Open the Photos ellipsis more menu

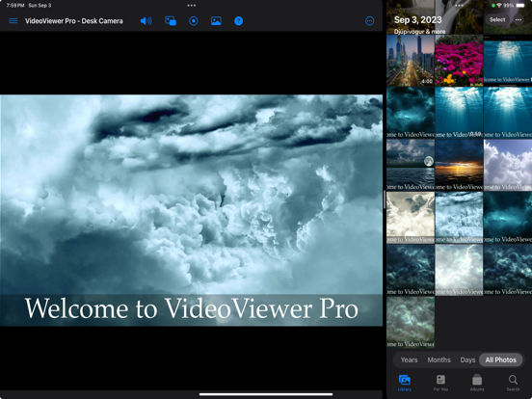519,19
